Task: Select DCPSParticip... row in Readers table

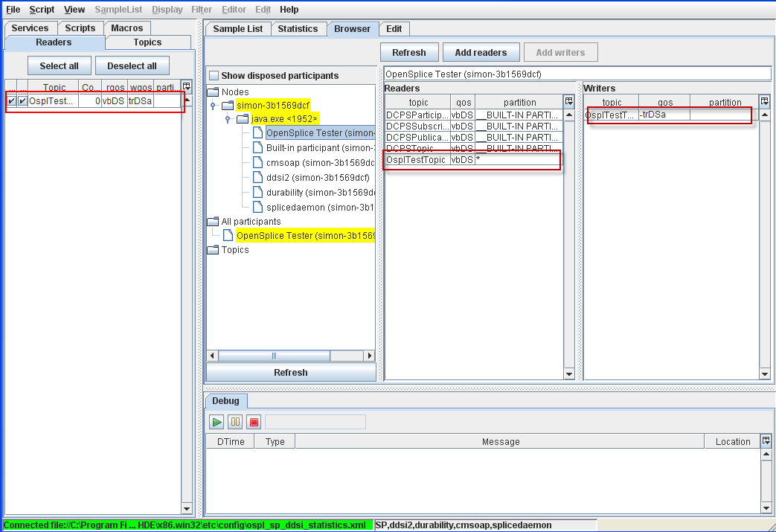Action: tap(474, 115)
